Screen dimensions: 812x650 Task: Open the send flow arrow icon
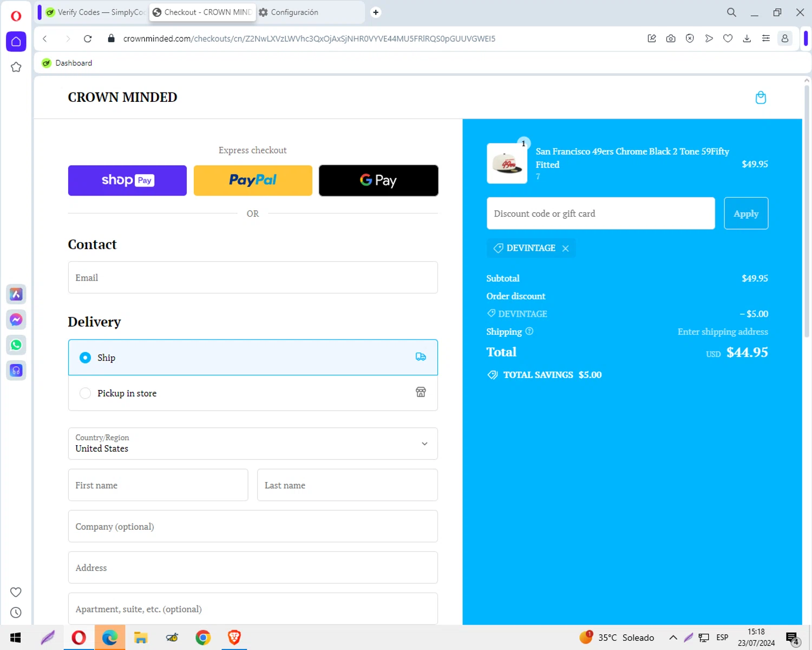click(x=709, y=38)
